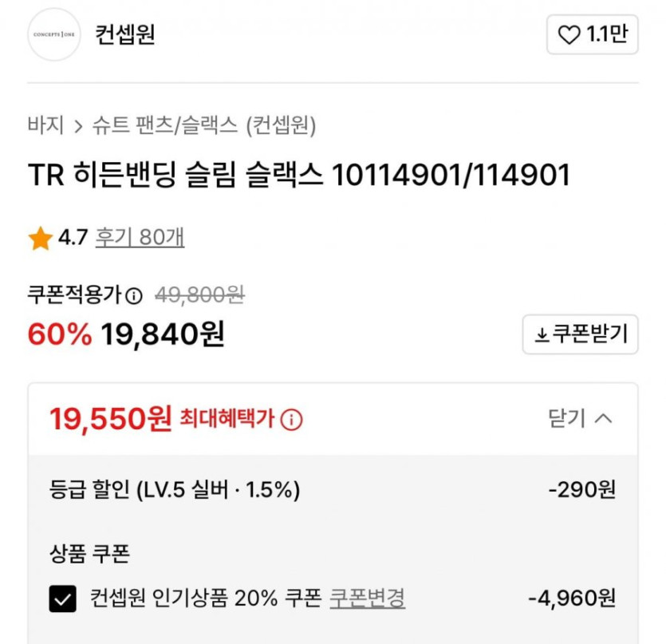Select the 슈트 팬츠/슬랙스 breadcrumb
666x644 pixels.
pos(164,125)
